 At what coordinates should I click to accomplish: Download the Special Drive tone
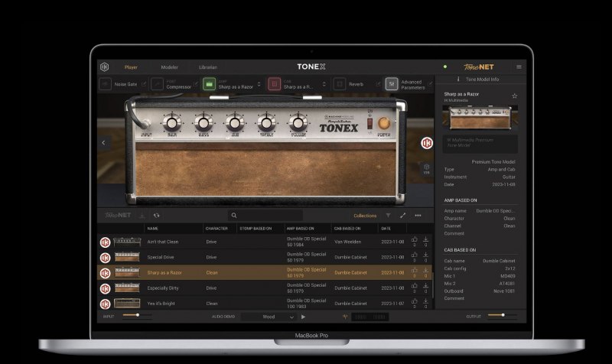(x=425, y=255)
